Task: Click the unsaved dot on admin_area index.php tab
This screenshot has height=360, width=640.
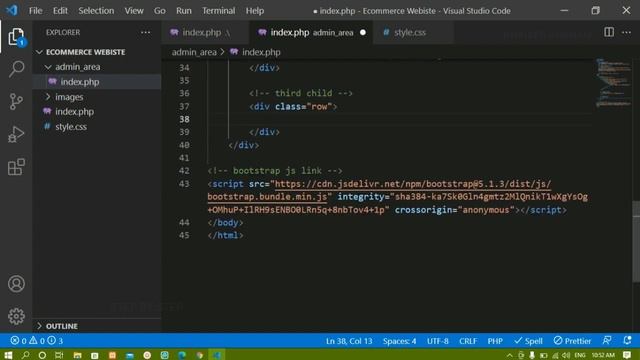Action: point(363,32)
